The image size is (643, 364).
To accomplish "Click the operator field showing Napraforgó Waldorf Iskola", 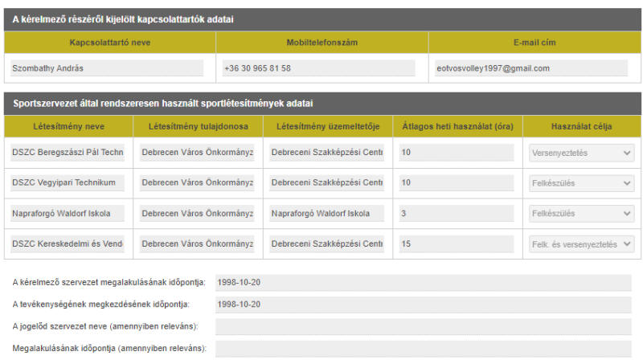I will 326,214.
